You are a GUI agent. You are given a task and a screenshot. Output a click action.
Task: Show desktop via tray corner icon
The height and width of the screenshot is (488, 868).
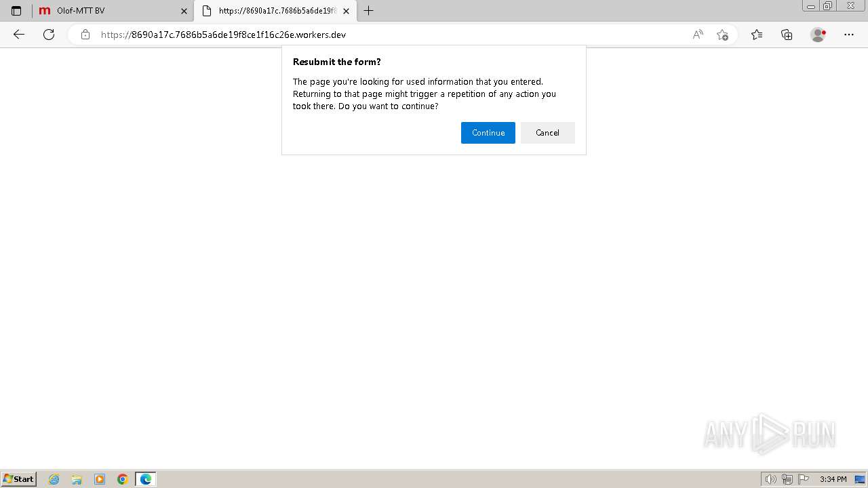(x=860, y=479)
